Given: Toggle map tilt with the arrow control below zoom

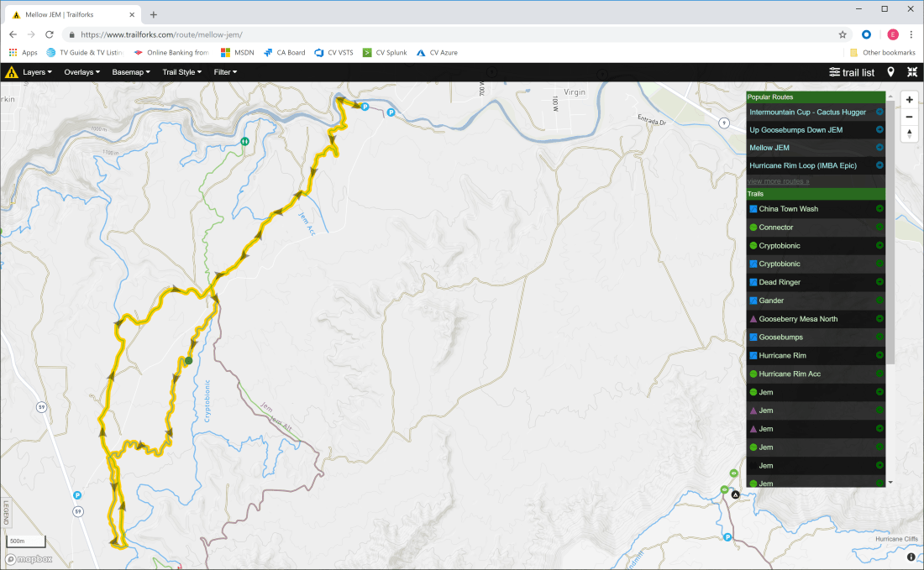Looking at the screenshot, I should pyautogui.click(x=909, y=134).
